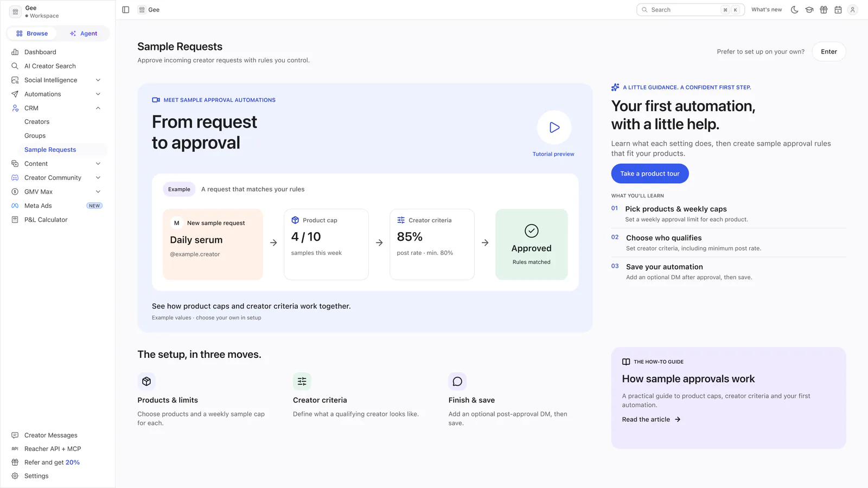This screenshot has width=868, height=488.
Task: Switch to the Browse tab
Action: click(x=32, y=34)
